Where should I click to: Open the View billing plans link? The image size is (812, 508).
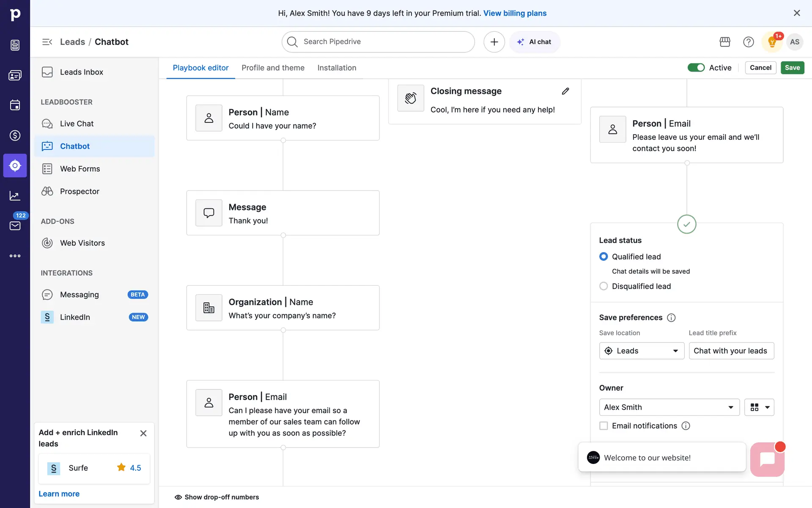[x=515, y=13]
